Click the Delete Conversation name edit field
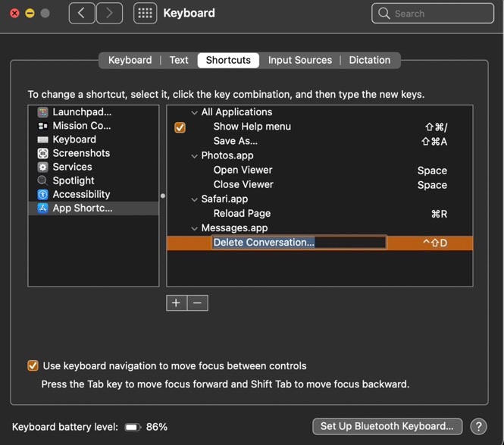The height and width of the screenshot is (445, 504). coord(299,243)
